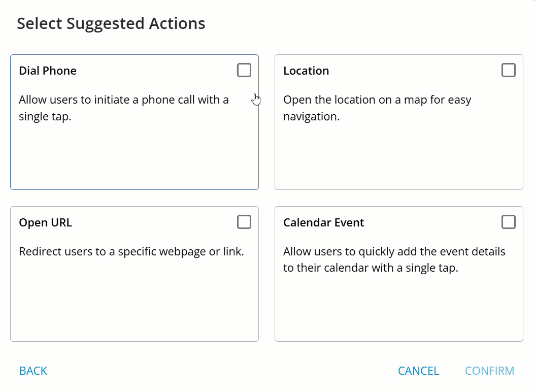Click the "Dial Phone" card title

(48, 71)
